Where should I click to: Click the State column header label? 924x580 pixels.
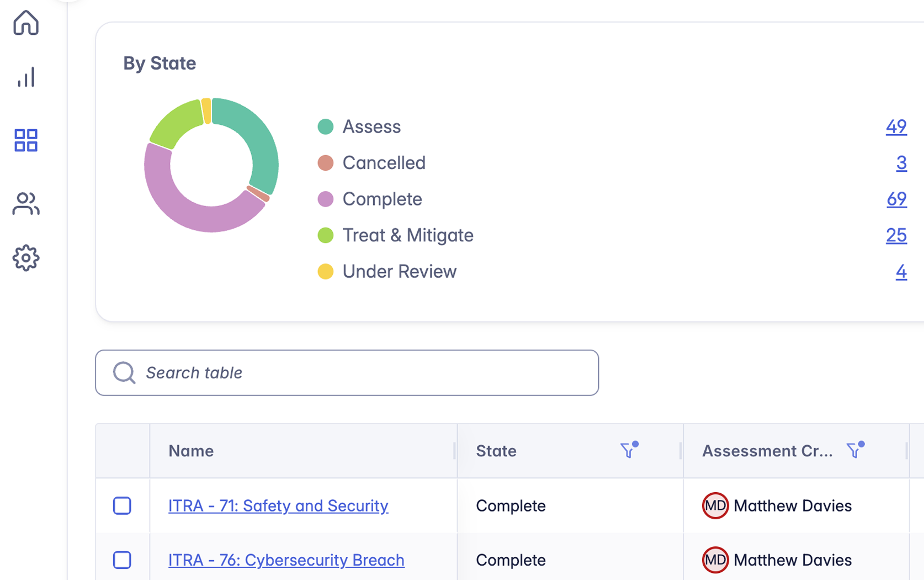click(x=496, y=451)
